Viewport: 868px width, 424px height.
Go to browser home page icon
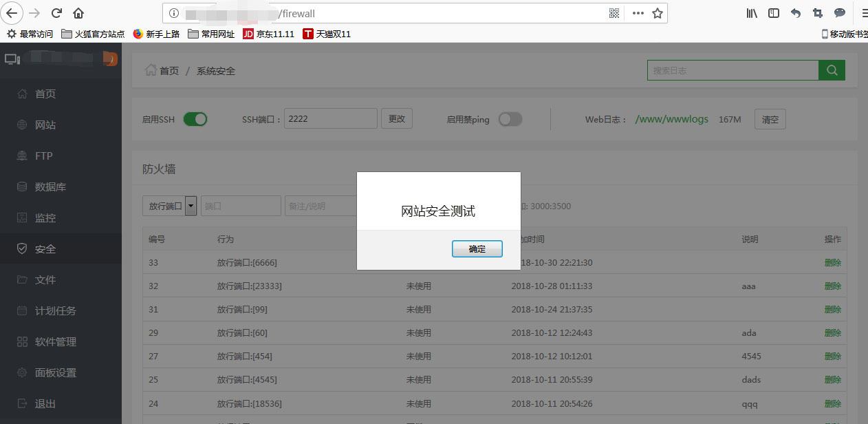(x=78, y=13)
